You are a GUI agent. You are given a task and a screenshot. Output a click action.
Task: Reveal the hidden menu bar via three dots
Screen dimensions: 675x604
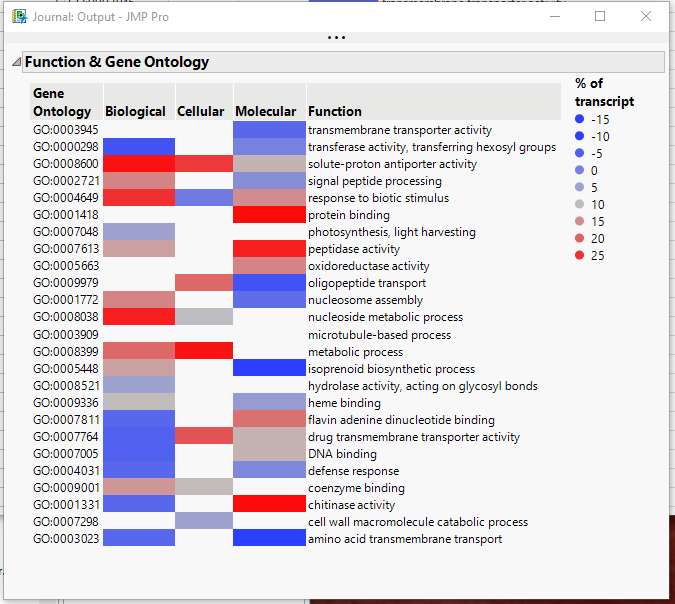pyautogui.click(x=337, y=38)
